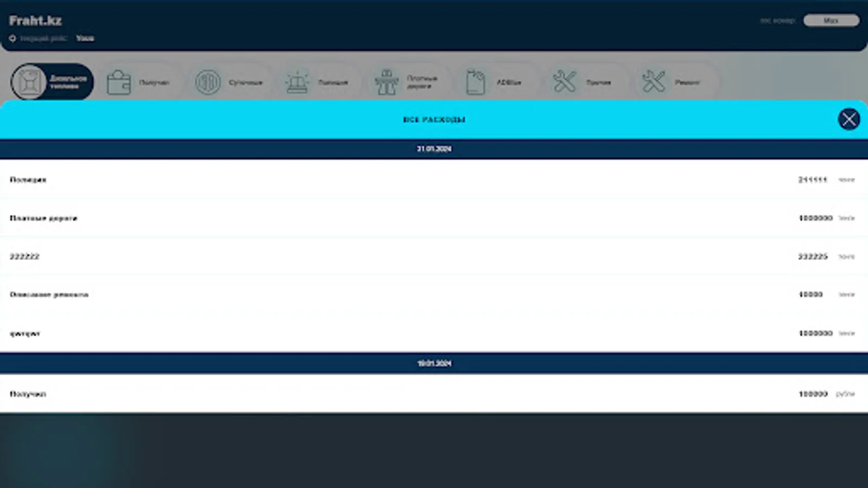Open the Платные дороги toll-gate icon

[386, 81]
